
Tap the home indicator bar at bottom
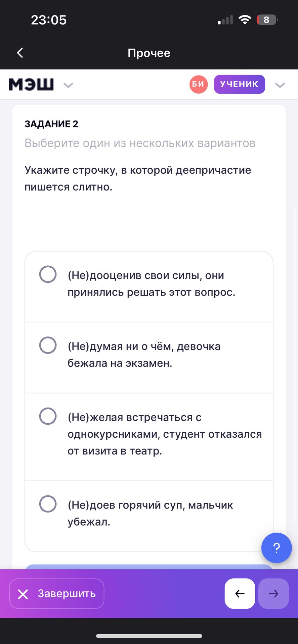pos(149,636)
